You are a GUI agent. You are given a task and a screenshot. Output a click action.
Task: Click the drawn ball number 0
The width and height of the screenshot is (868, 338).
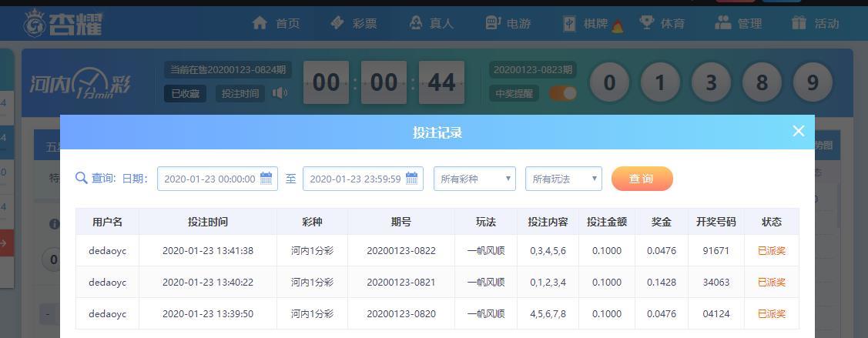pyautogui.click(x=609, y=82)
